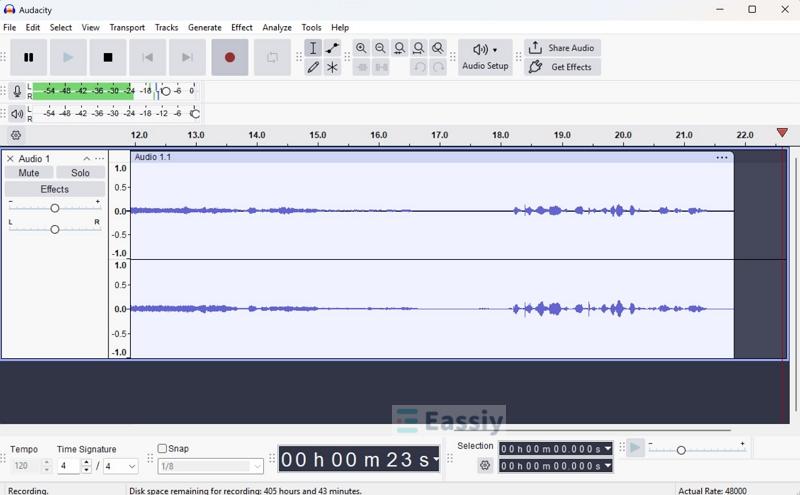Click the Silence audio selection icon
Image resolution: width=800 pixels, height=495 pixels.
(x=381, y=67)
